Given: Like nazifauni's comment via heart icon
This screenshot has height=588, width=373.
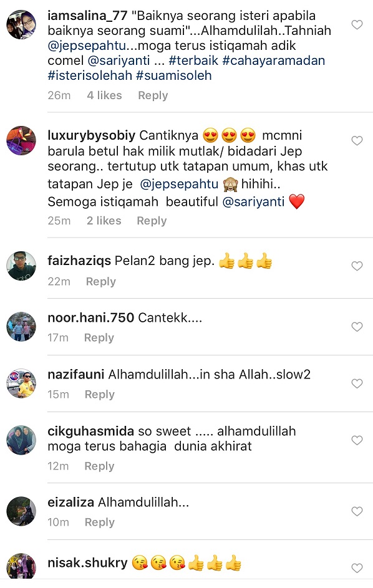Looking at the screenshot, I should (357, 383).
